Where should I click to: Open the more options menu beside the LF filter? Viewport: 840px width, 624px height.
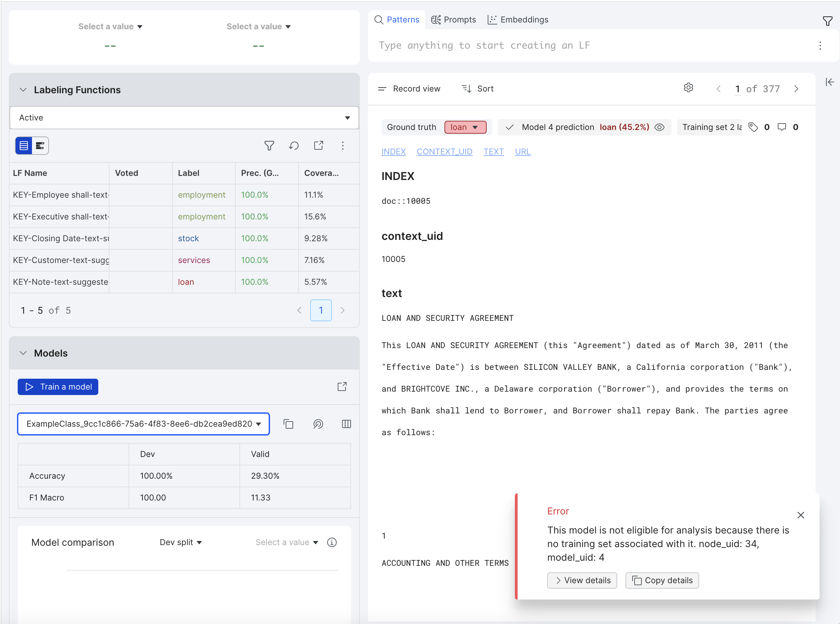[343, 145]
